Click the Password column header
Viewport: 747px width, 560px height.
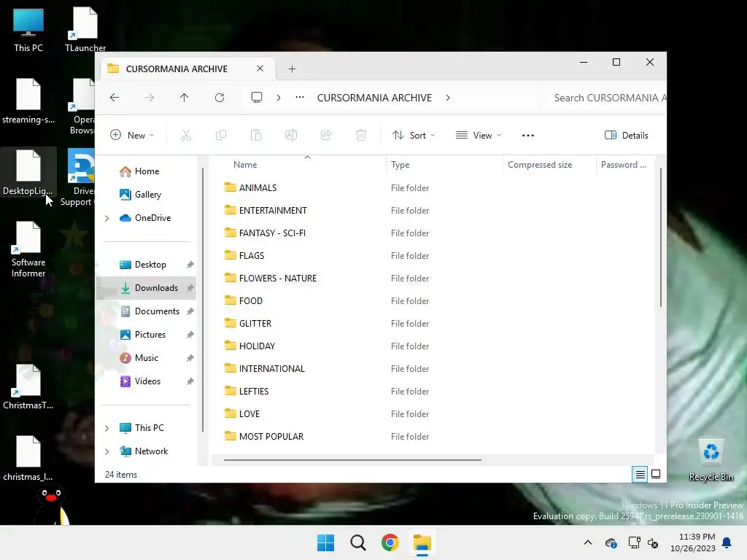[624, 165]
